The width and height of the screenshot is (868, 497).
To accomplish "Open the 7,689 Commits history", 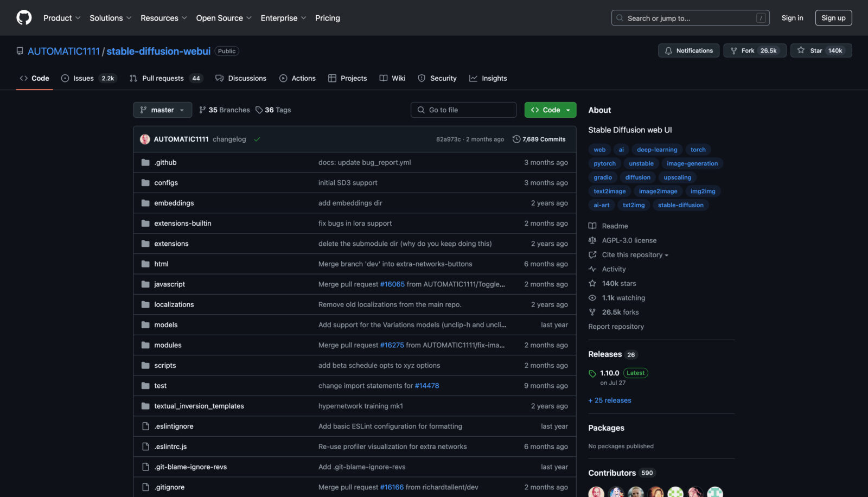I will click(539, 139).
